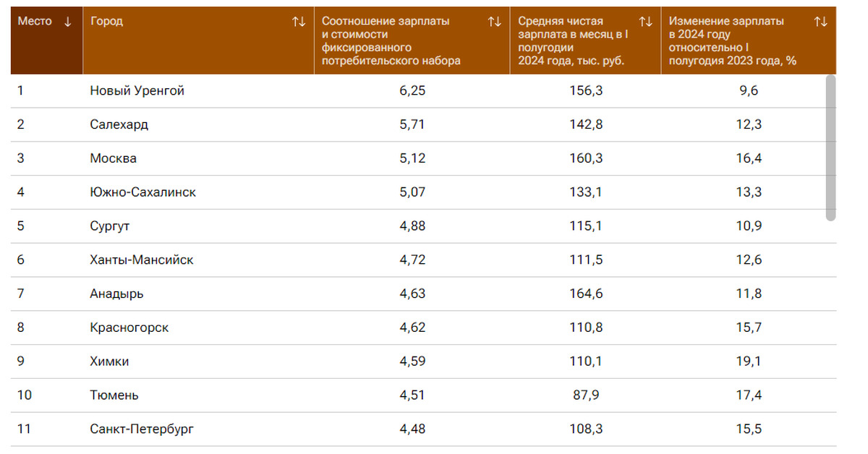868x454 pixels.
Task: Sort by Средняя чистая зарплата arrows
Action: tap(646, 22)
